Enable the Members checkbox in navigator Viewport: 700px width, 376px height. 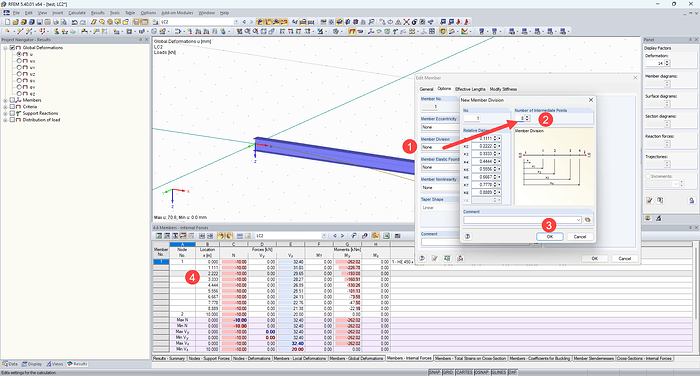12,100
